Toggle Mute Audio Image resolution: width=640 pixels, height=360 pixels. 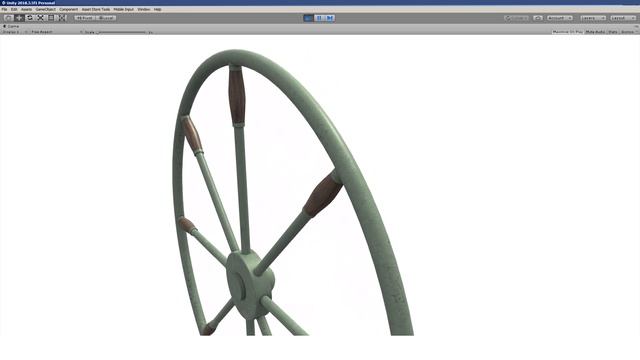coord(595,31)
